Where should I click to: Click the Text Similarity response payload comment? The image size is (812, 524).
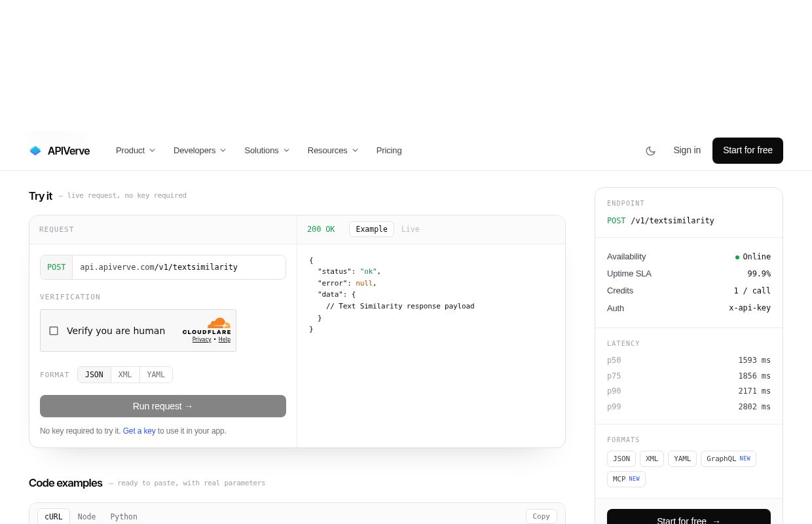coord(400,306)
